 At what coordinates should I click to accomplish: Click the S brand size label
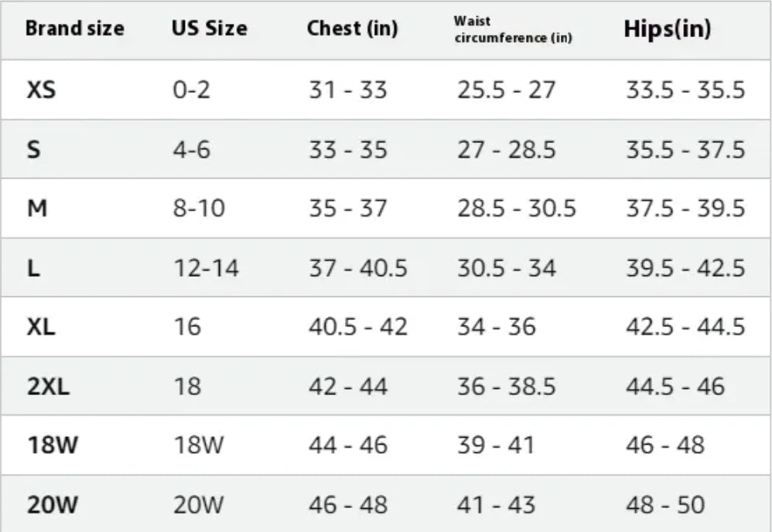(x=34, y=149)
